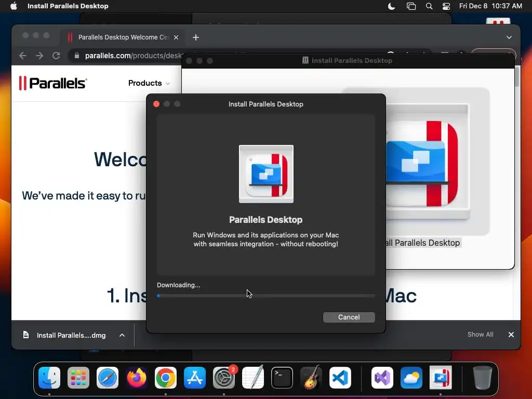Open a new Chrome tab
Screen dimensions: 532x399
tap(196, 37)
